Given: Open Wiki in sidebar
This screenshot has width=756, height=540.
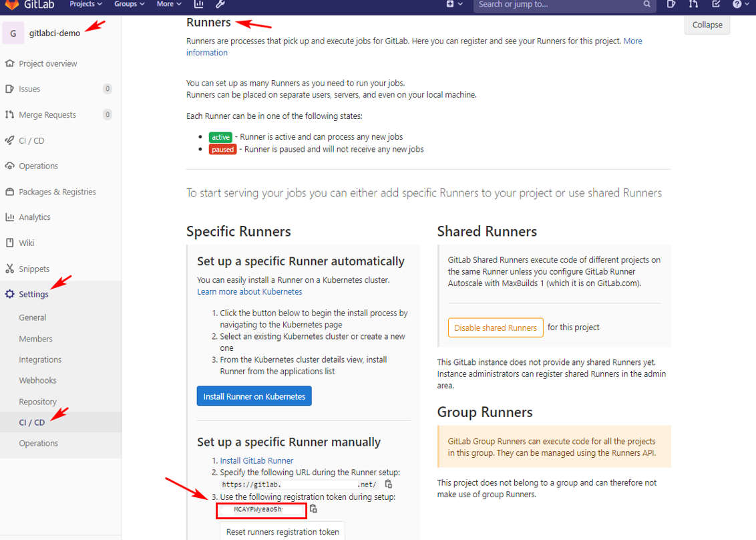Looking at the screenshot, I should click(x=27, y=243).
